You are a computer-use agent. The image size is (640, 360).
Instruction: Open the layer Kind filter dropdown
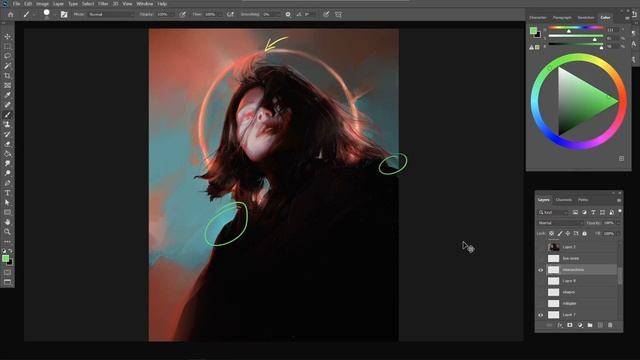pyautogui.click(x=553, y=212)
